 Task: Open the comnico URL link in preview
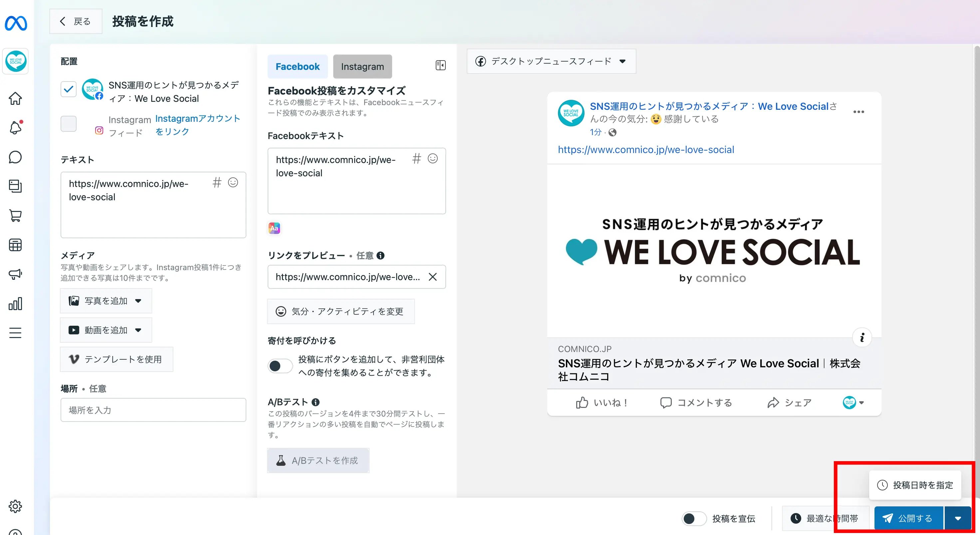[646, 150]
